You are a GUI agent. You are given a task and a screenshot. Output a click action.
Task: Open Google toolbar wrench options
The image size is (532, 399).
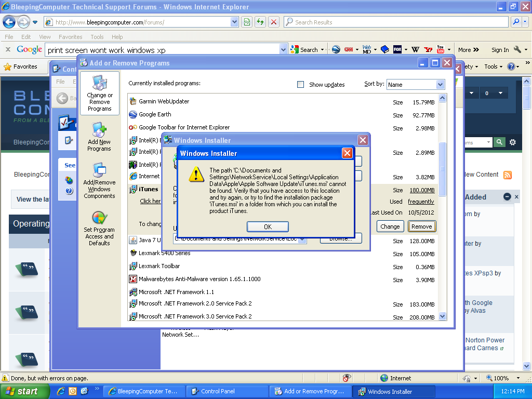[517, 49]
